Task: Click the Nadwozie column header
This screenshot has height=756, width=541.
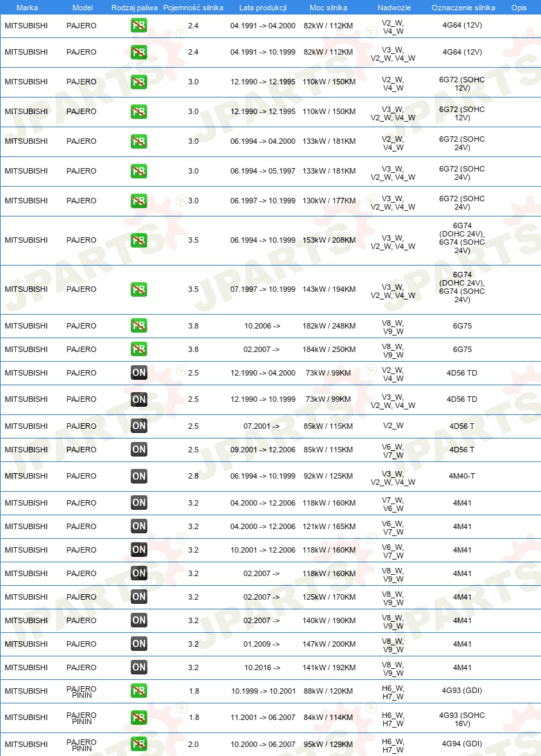Action: pos(394,8)
